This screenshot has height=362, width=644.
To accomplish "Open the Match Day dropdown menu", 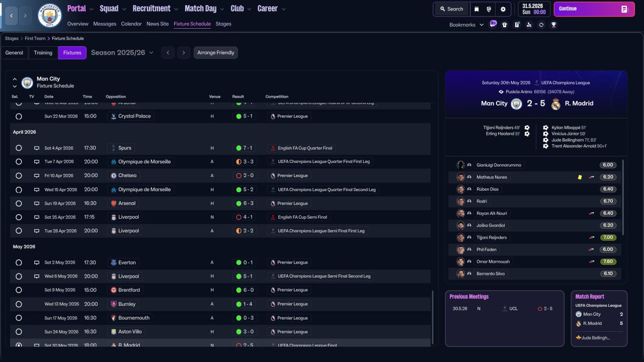I will (x=205, y=9).
